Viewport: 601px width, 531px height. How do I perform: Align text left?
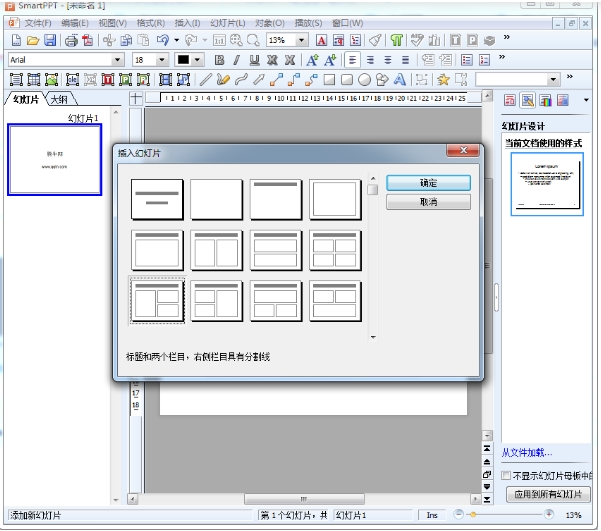pyautogui.click(x=352, y=60)
